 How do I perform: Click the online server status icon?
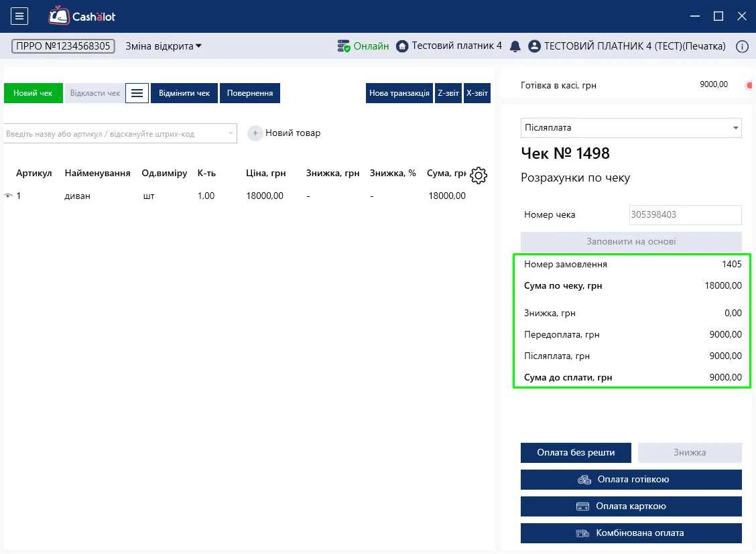tap(344, 46)
